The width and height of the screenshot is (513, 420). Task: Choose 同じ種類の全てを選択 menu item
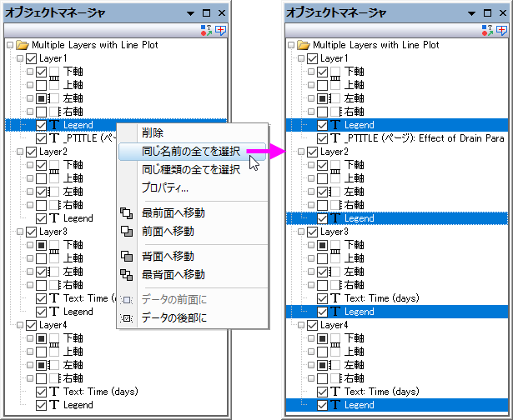(193, 170)
